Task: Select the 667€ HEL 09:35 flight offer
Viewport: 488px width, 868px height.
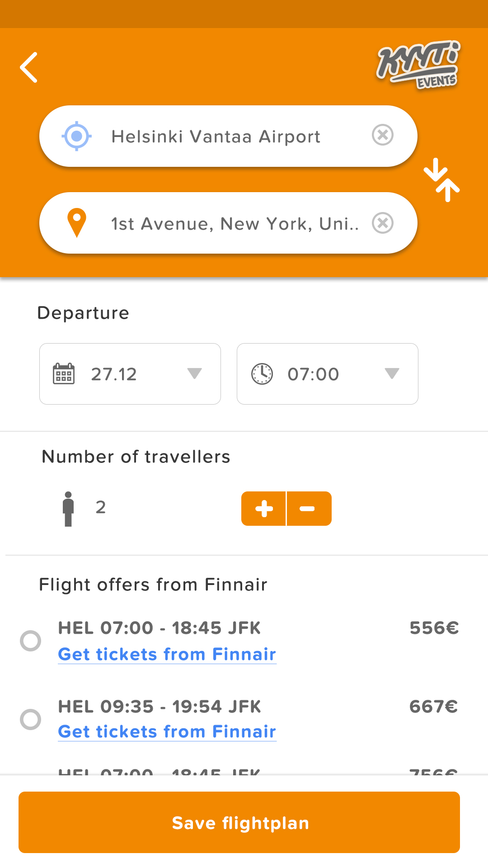Action: 31,719
